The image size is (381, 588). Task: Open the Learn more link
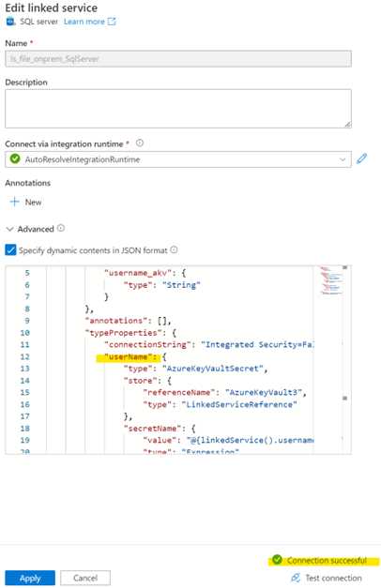[x=84, y=22]
